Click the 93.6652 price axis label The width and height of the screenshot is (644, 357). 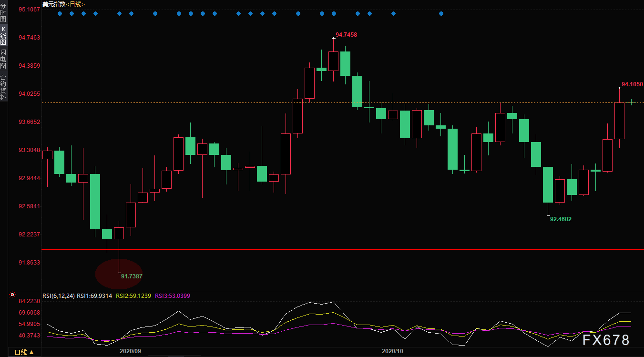(x=29, y=122)
